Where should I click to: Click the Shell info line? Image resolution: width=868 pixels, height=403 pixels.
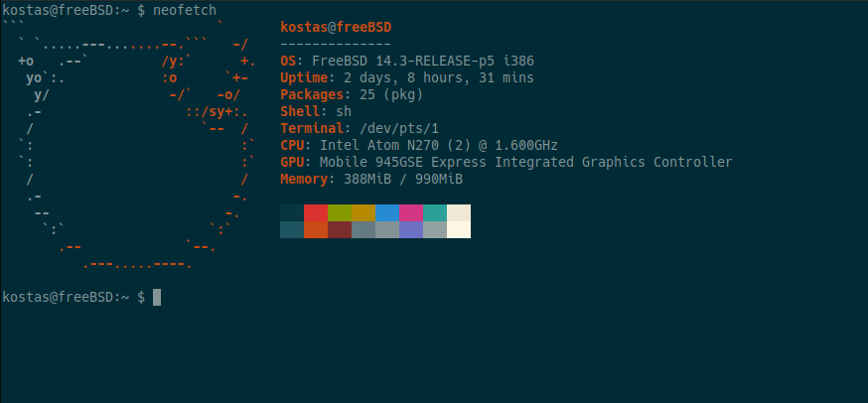316,111
